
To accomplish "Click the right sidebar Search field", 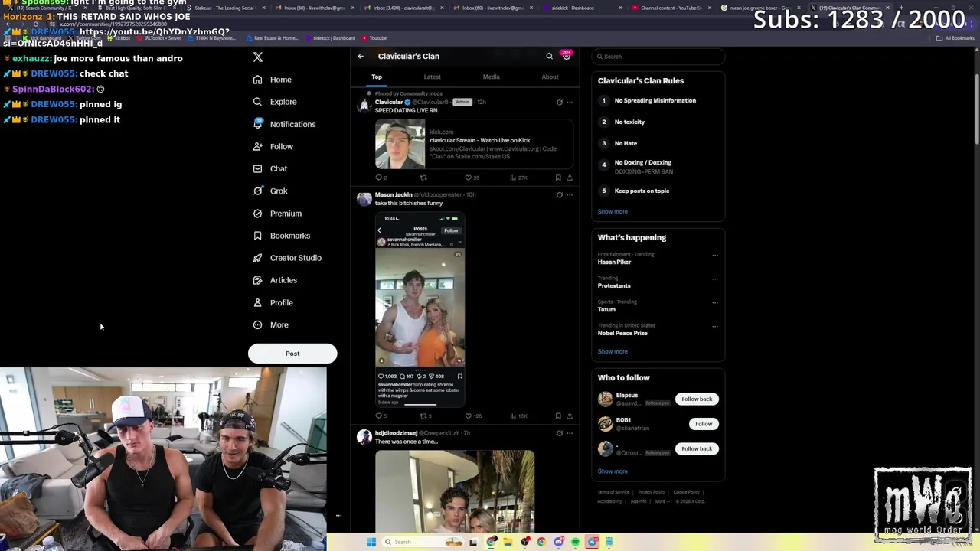I will click(x=658, y=57).
